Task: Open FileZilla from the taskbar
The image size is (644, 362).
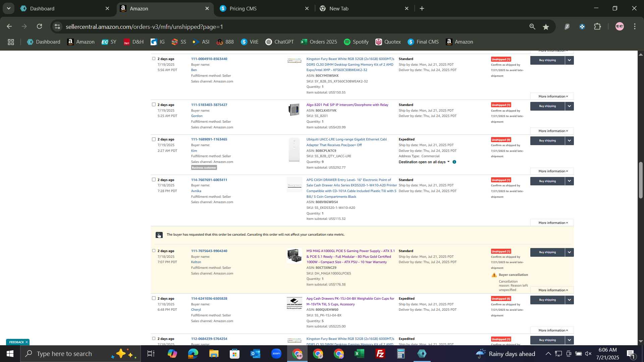Action: pyautogui.click(x=380, y=354)
